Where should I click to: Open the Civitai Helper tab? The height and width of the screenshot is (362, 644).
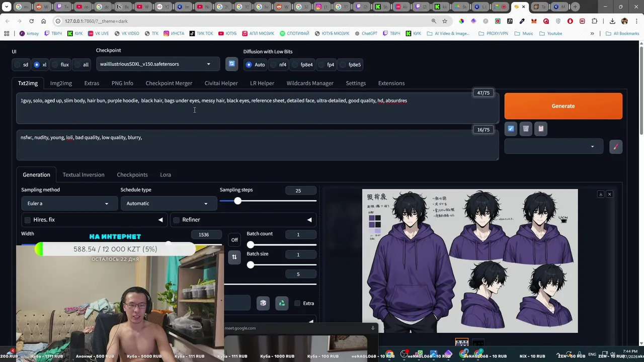[x=221, y=83]
